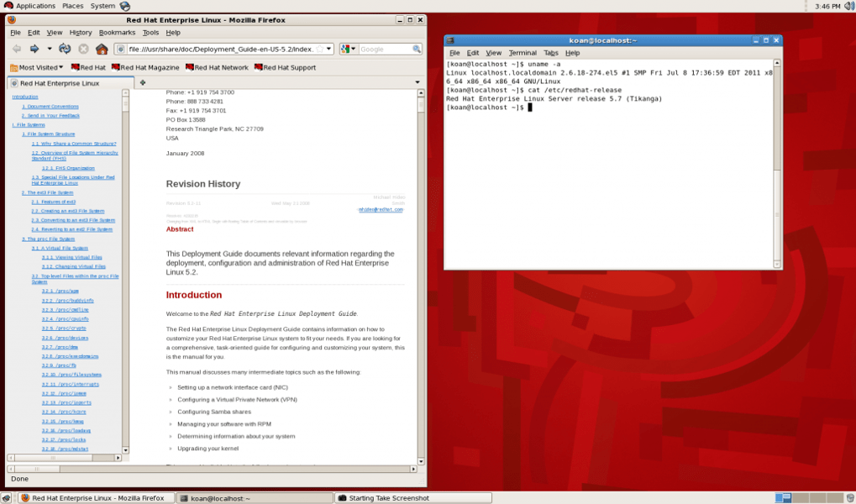Click the terminal window menu icon in its title bar

(x=449, y=40)
